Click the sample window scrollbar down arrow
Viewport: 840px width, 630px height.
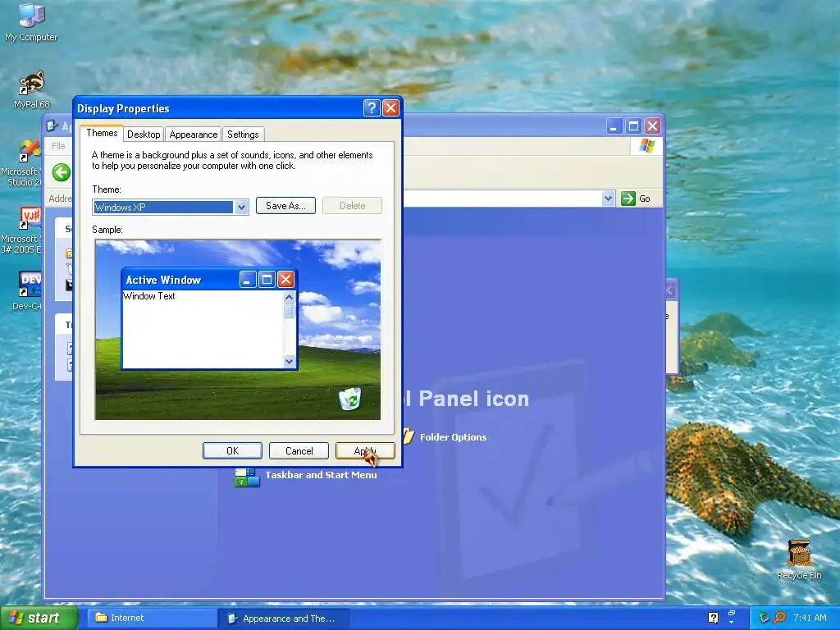(290, 361)
